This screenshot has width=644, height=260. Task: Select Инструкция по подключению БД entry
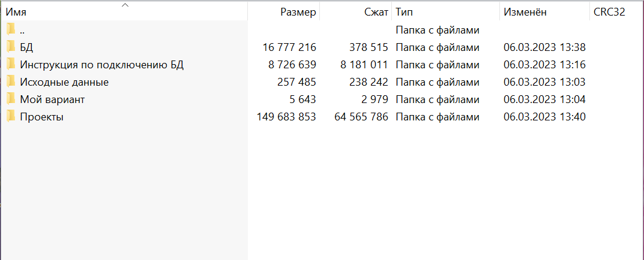click(101, 64)
